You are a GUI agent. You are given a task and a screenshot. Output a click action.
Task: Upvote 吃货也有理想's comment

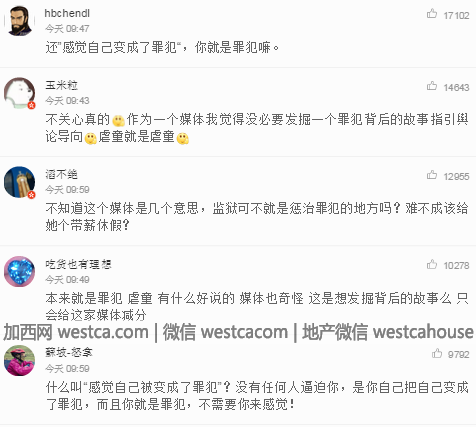click(x=432, y=264)
